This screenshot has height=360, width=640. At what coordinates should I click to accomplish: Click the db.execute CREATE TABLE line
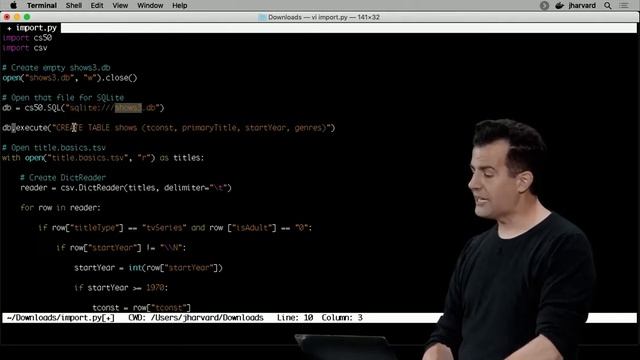pos(169,128)
